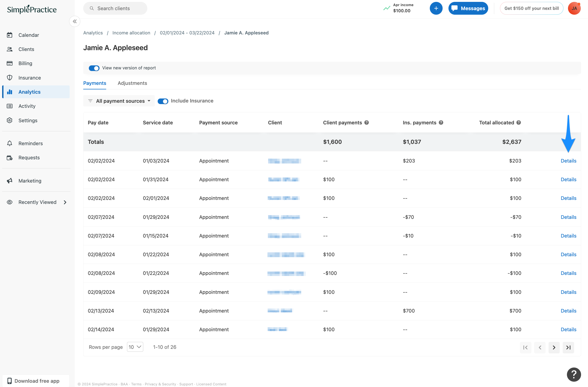Click the Apr income trend icon
This screenshot has height=387, width=588.
387,8
